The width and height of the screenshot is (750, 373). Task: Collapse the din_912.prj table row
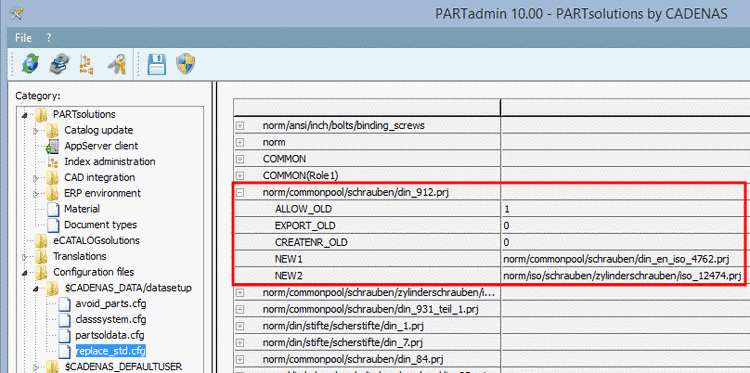pyautogui.click(x=241, y=193)
